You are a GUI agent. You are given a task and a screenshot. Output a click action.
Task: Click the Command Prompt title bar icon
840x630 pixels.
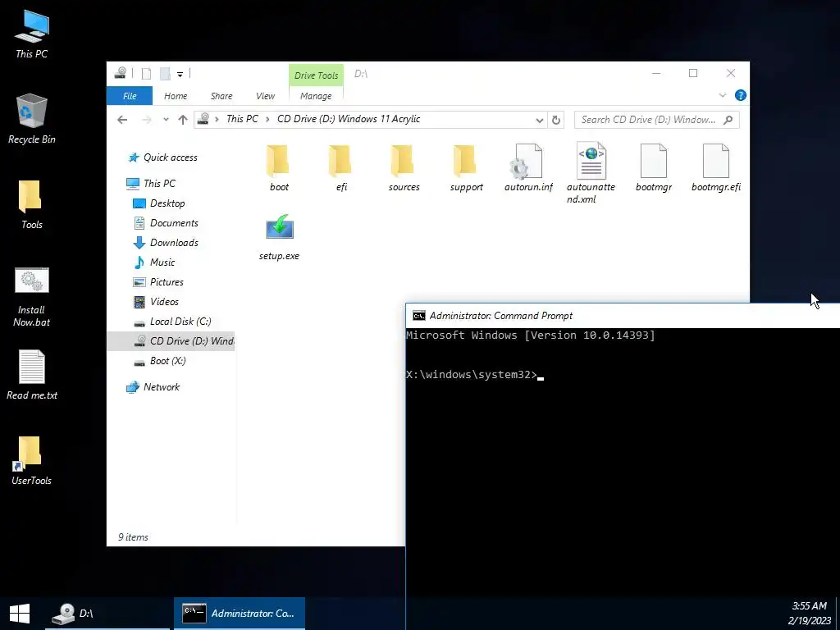coord(419,316)
